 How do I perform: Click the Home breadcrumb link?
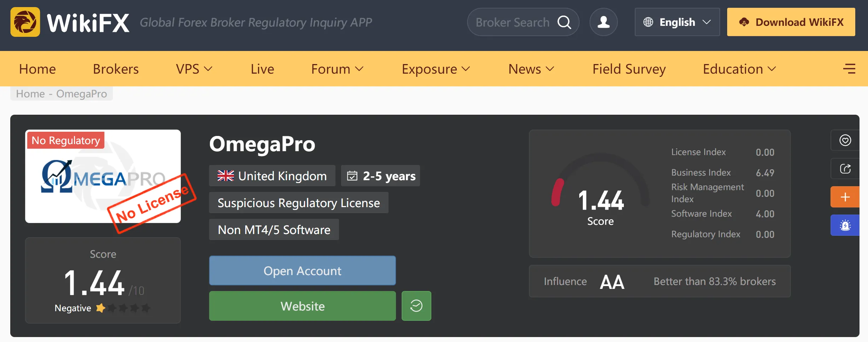(30, 93)
